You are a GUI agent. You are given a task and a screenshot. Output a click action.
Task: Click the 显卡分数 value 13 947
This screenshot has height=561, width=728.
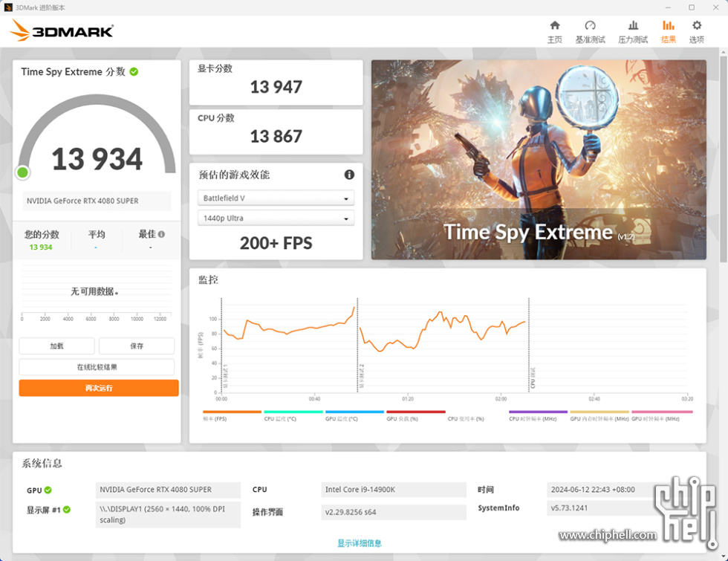[x=276, y=87]
